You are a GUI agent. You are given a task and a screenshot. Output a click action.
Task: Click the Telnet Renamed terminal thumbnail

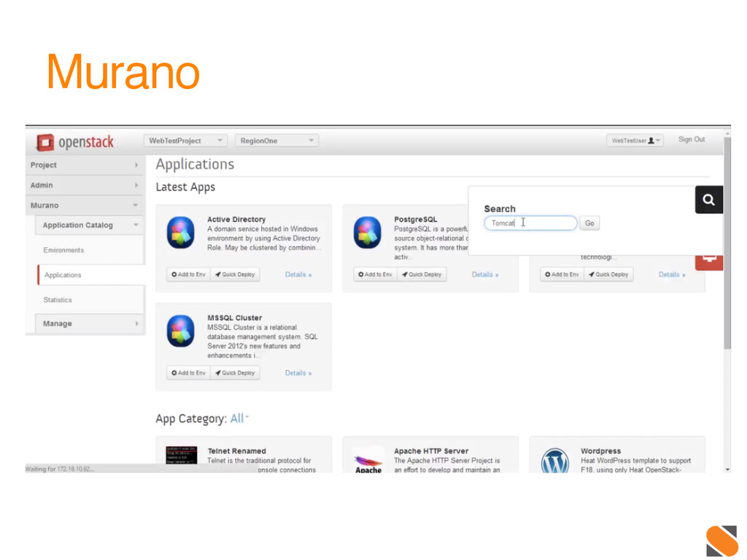(x=181, y=455)
